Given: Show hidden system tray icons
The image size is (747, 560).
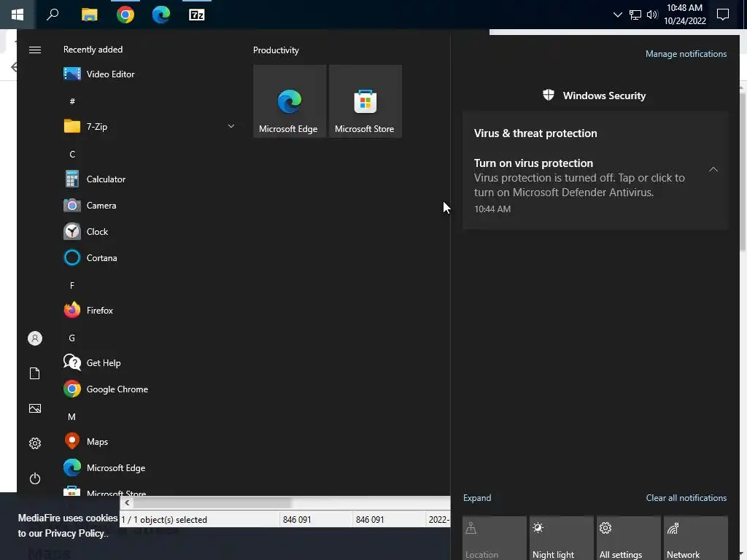Looking at the screenshot, I should [x=617, y=15].
